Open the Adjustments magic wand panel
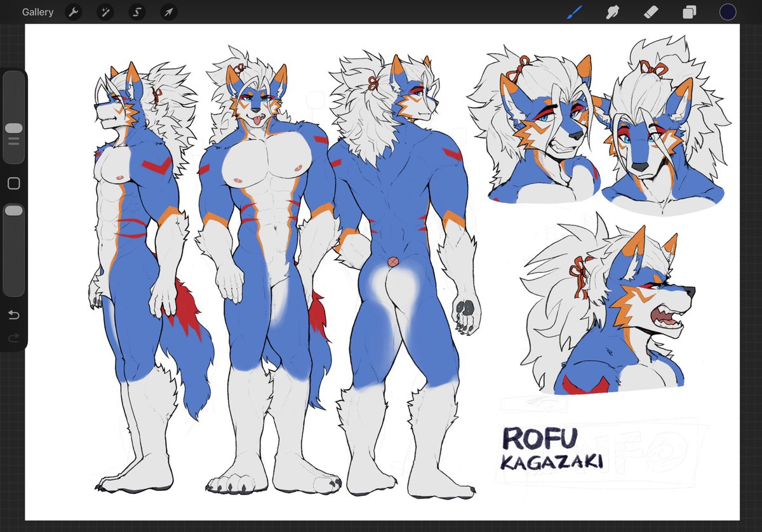762x532 pixels. click(x=105, y=11)
